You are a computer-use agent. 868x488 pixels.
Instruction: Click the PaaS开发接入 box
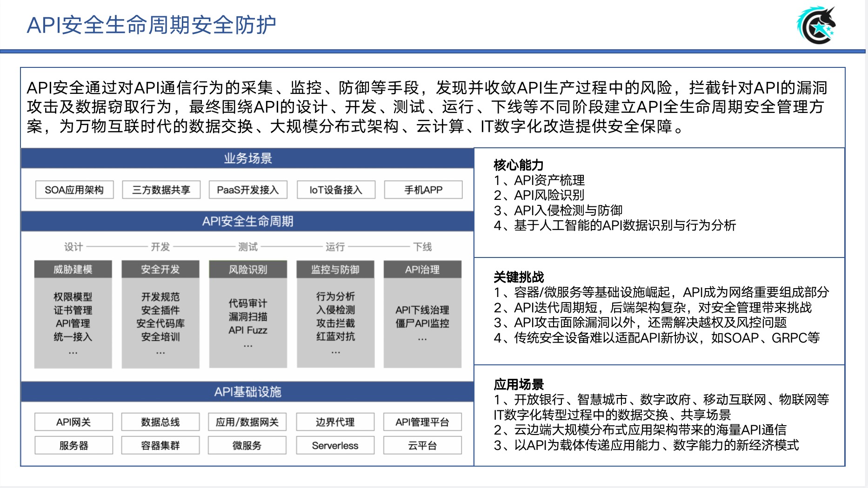pyautogui.click(x=248, y=190)
